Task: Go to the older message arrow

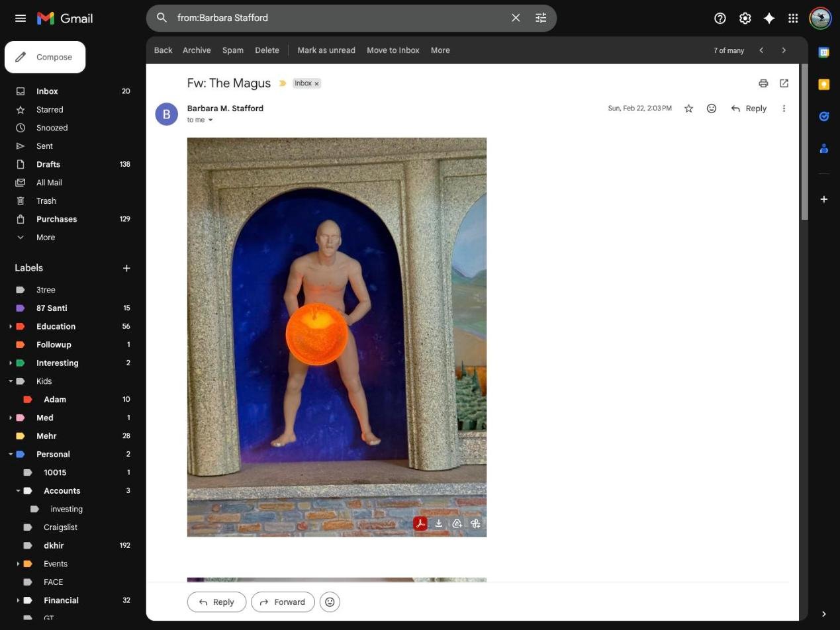Action: pos(784,50)
